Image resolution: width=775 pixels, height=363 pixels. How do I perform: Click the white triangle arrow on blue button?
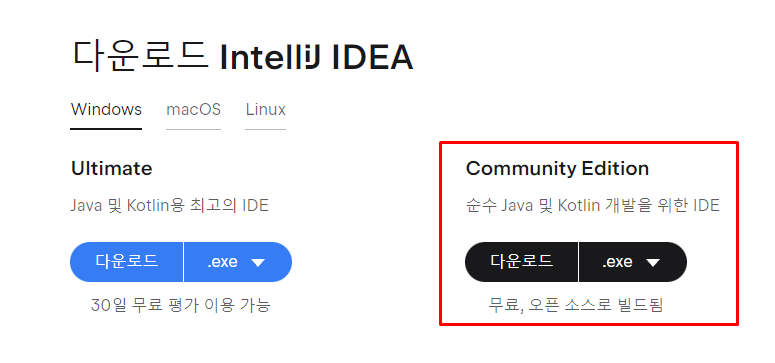point(258,263)
